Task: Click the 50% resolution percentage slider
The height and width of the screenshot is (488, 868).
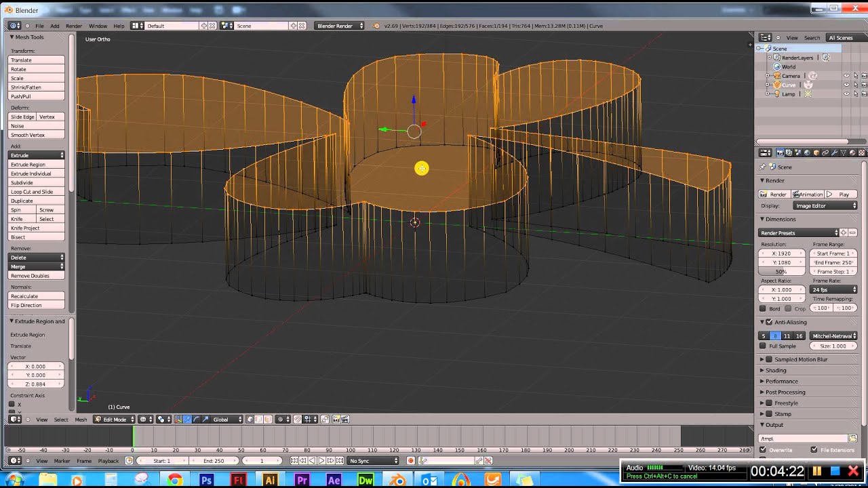Action: (781, 271)
